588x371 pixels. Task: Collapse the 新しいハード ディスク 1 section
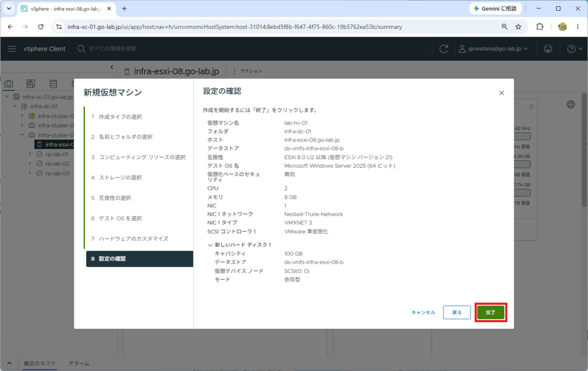click(210, 245)
